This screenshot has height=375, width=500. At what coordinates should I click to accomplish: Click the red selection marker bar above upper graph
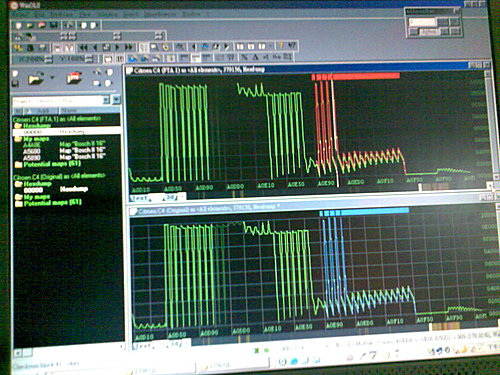(x=355, y=76)
